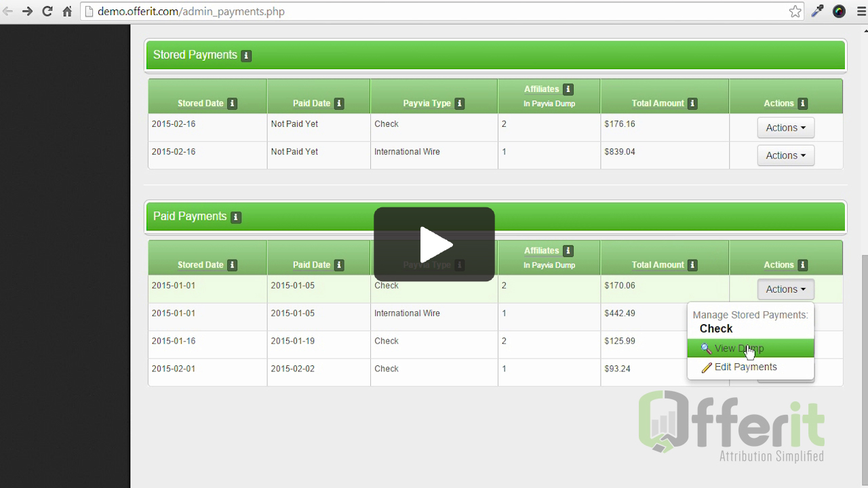
Task: Open the Actions dropdown for International Wire stored payment
Action: pos(785,155)
